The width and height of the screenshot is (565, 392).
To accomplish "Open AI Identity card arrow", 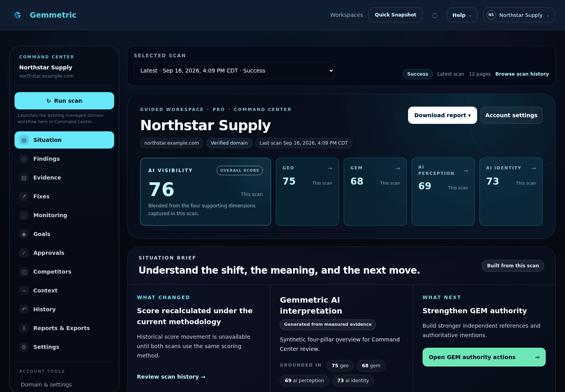I will 534,168.
